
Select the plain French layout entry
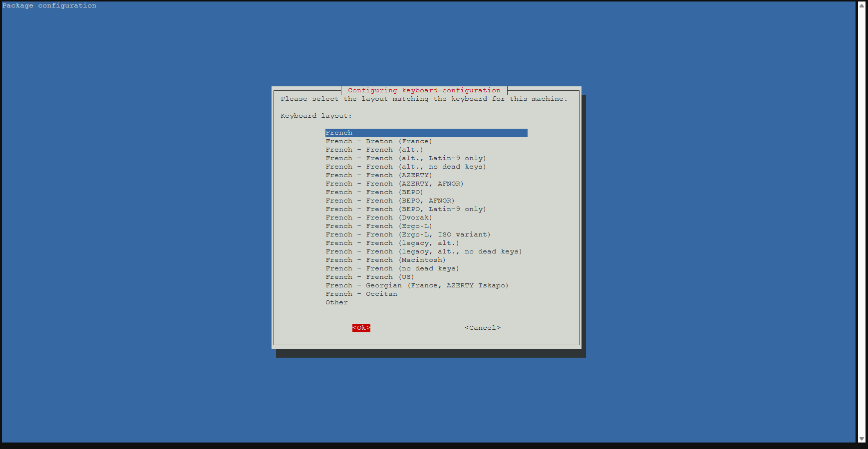pos(339,133)
